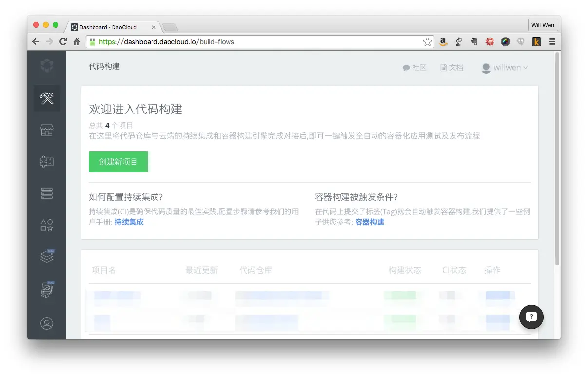Click the 代码构建 page title

(x=104, y=66)
